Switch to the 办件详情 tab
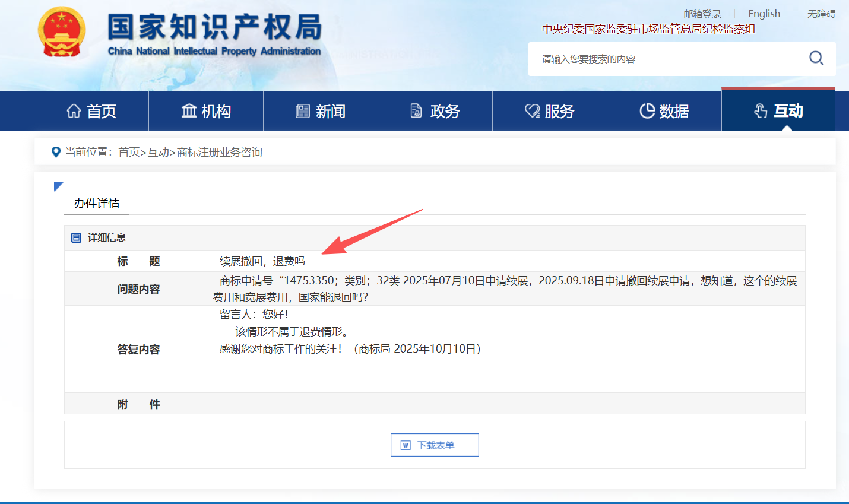The height and width of the screenshot is (504, 849). tap(97, 204)
